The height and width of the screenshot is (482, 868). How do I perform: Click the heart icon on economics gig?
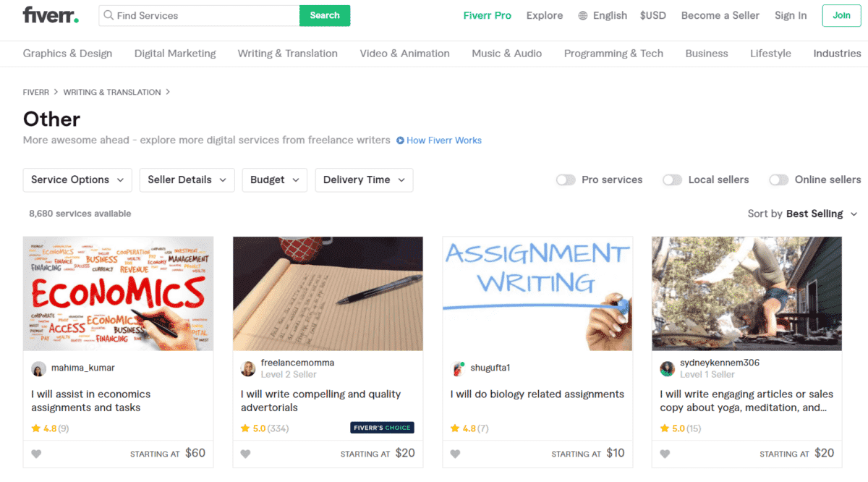tap(36, 454)
